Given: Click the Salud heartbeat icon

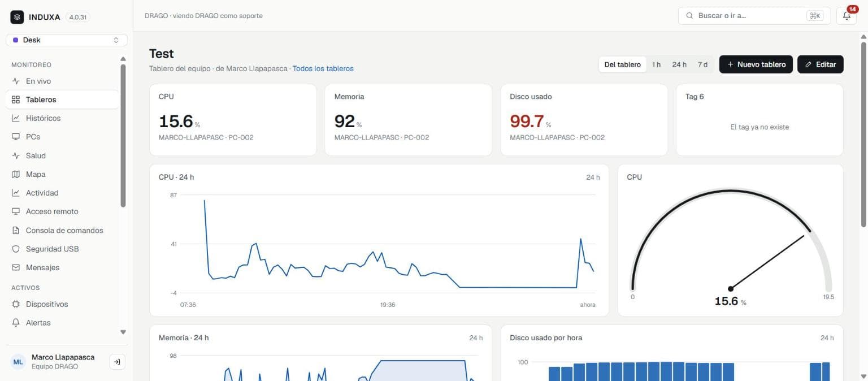Looking at the screenshot, I should [x=16, y=155].
